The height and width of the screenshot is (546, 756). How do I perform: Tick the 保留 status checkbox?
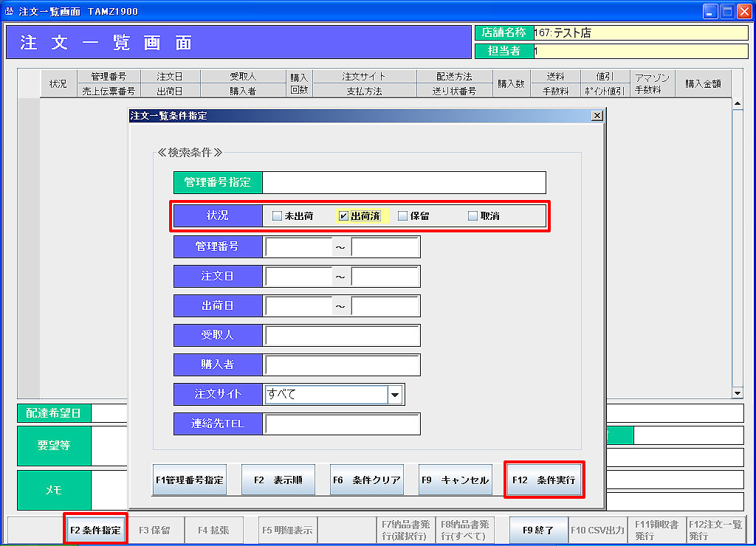coord(402,216)
